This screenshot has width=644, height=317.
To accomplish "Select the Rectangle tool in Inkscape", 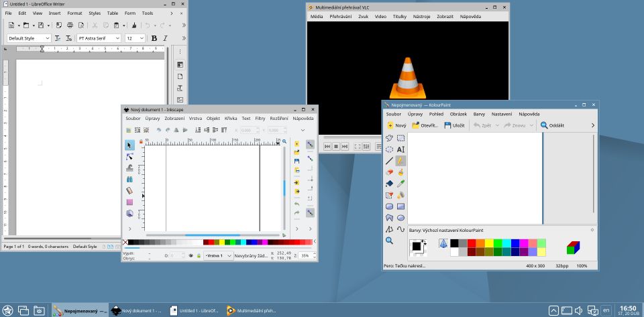I will [x=129, y=202].
